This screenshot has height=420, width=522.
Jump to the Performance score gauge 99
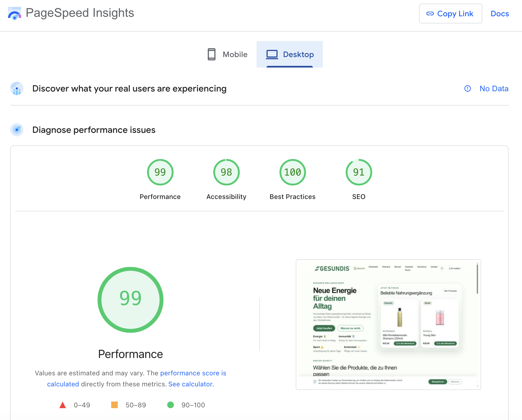point(160,172)
